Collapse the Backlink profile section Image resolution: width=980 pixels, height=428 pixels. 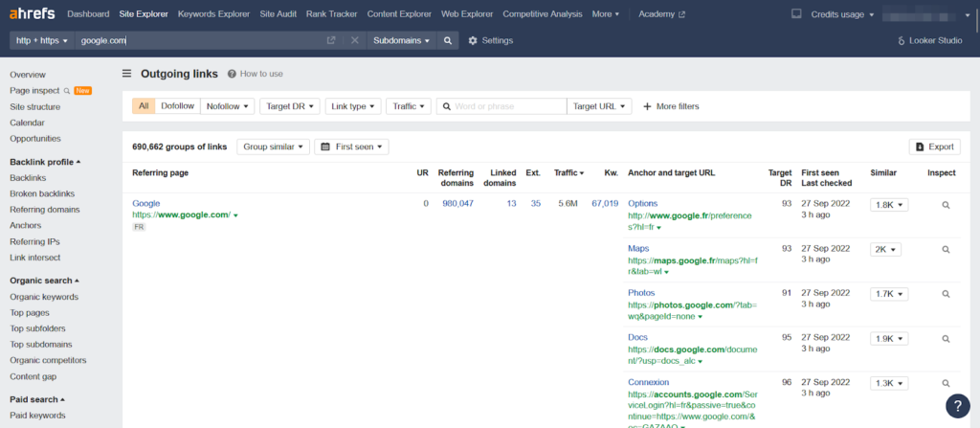point(45,162)
